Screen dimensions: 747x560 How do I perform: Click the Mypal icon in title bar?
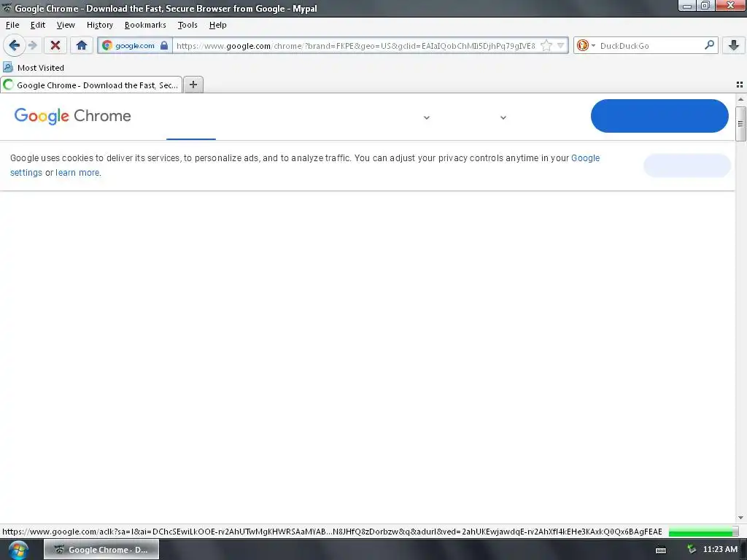point(7,7)
